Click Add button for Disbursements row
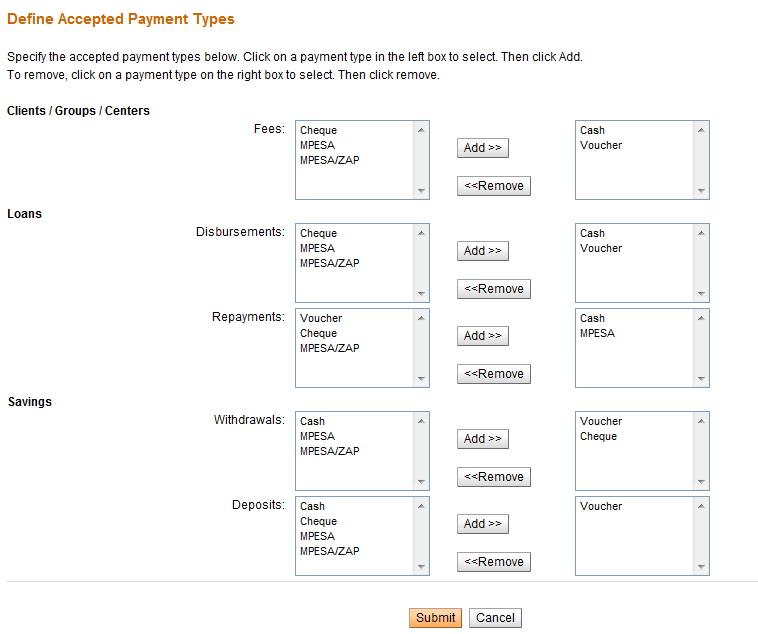Image resolution: width=758 pixels, height=634 pixels. click(482, 251)
